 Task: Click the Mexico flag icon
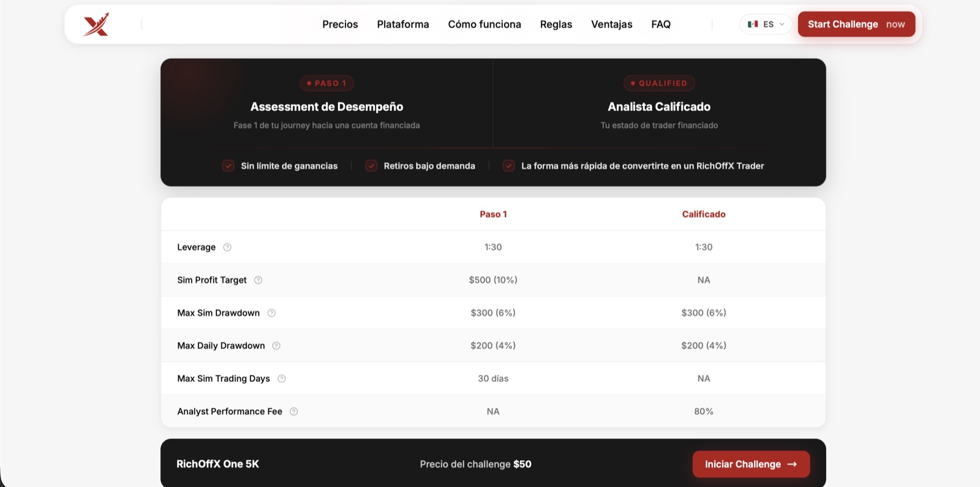[753, 25]
